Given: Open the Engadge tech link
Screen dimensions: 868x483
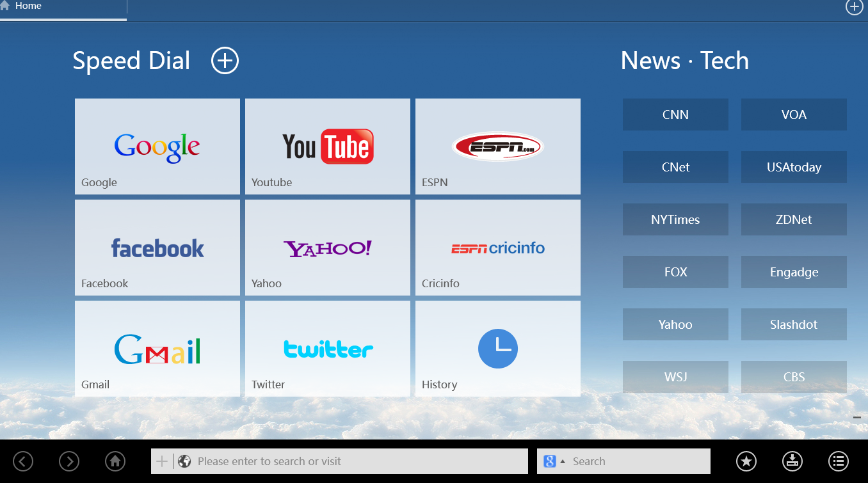Looking at the screenshot, I should tap(794, 272).
